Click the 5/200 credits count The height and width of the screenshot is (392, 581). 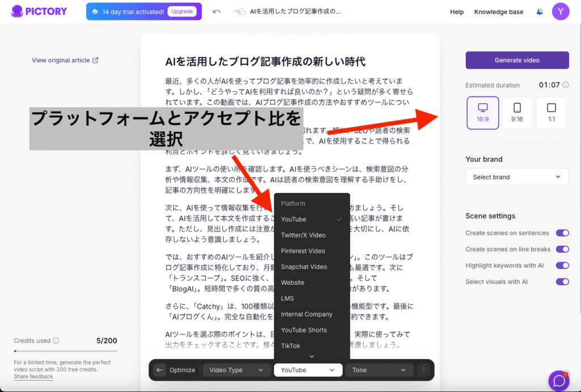click(107, 340)
